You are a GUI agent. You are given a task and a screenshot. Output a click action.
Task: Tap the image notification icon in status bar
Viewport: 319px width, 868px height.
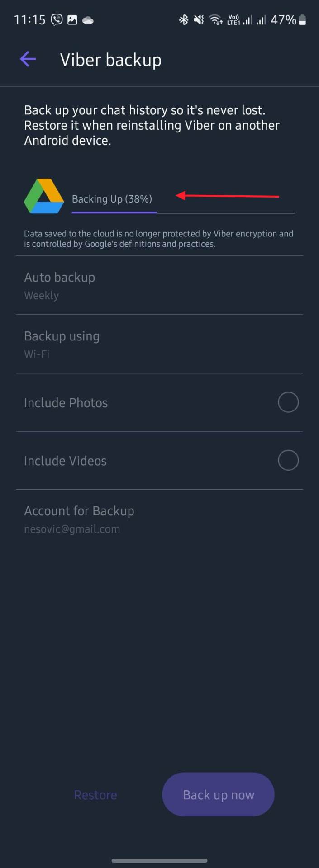click(72, 20)
